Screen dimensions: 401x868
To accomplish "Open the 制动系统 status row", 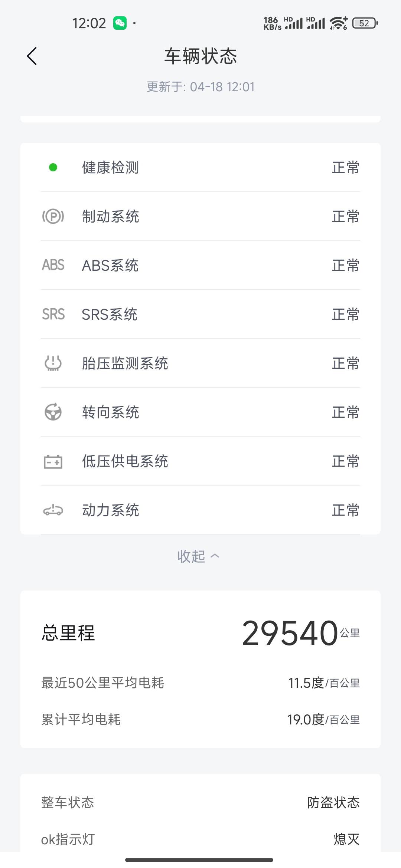I will click(200, 217).
